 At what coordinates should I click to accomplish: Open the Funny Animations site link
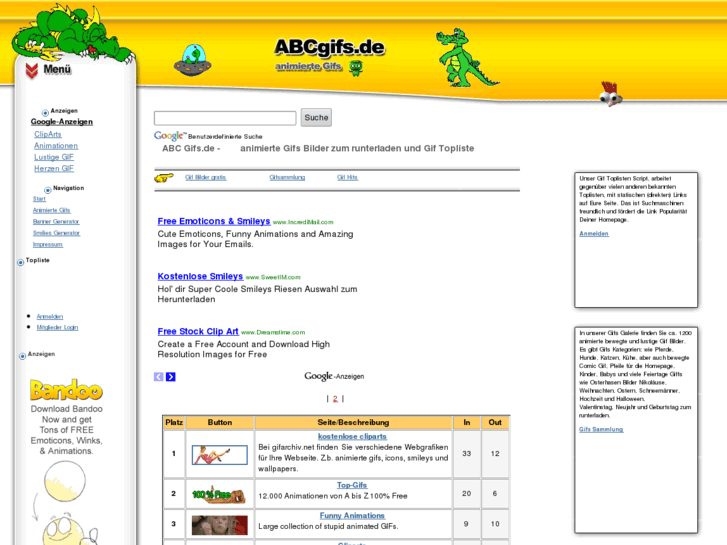pos(352,515)
